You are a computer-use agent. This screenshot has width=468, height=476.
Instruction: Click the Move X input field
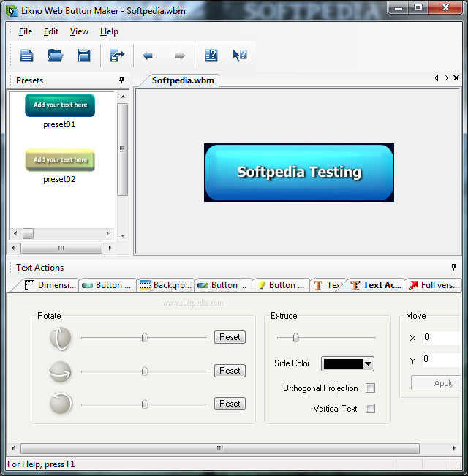point(442,338)
